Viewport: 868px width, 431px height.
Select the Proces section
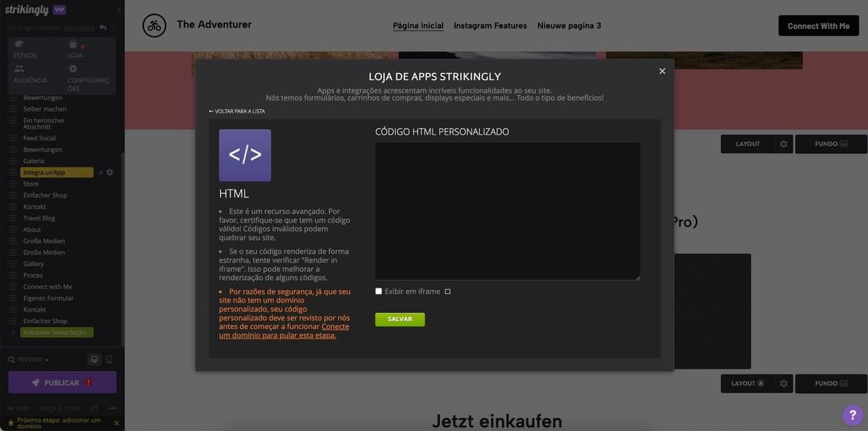33,276
